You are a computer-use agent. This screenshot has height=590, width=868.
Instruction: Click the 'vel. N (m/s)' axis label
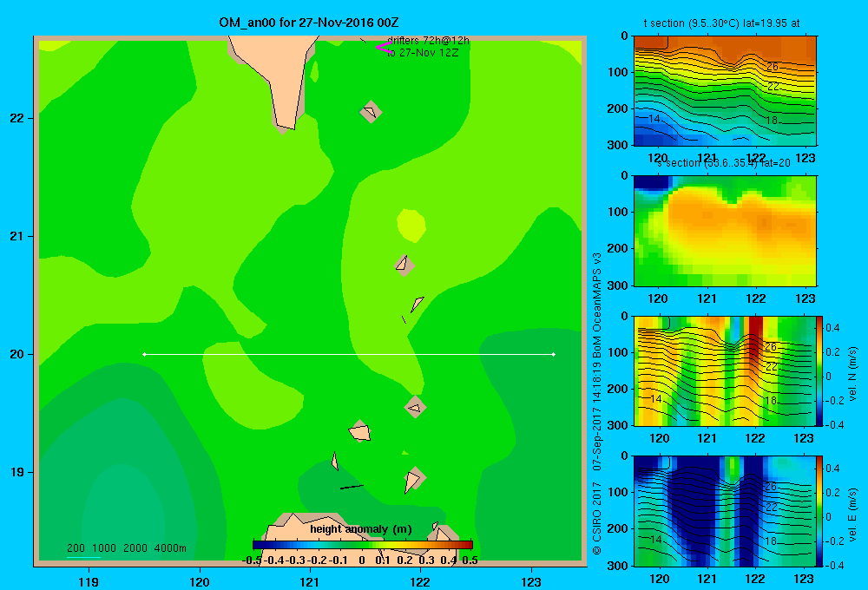852,374
